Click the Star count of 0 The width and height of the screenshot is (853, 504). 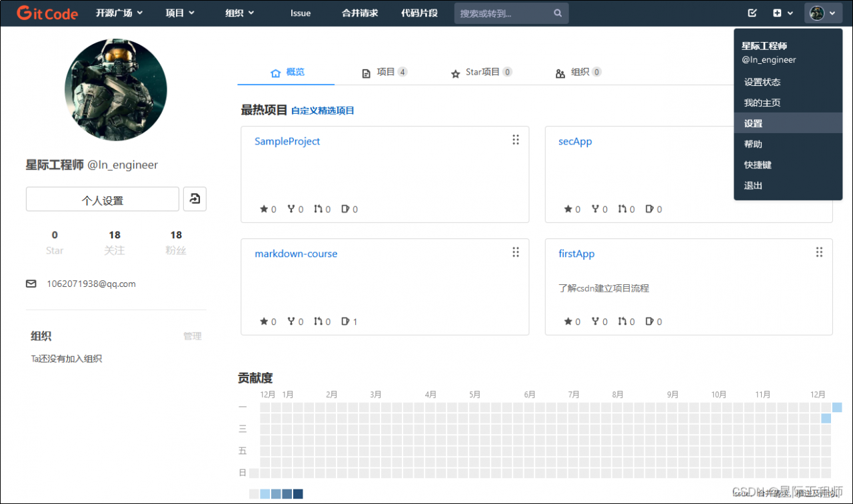coord(55,235)
